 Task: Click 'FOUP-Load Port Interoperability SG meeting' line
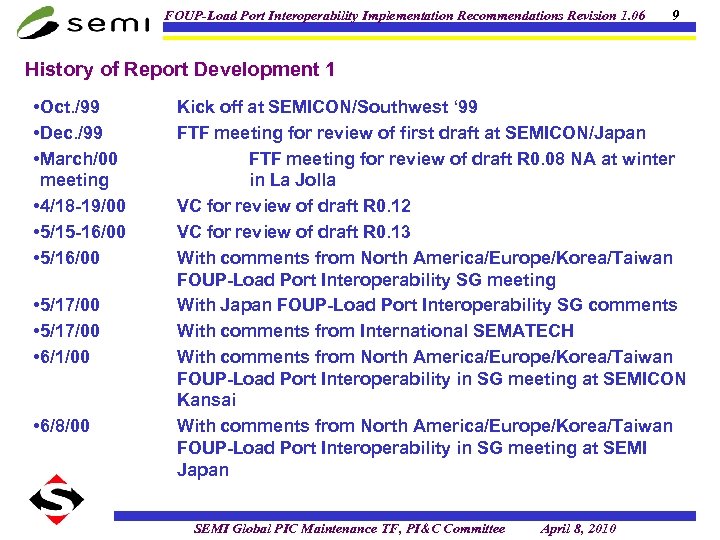coord(366,280)
